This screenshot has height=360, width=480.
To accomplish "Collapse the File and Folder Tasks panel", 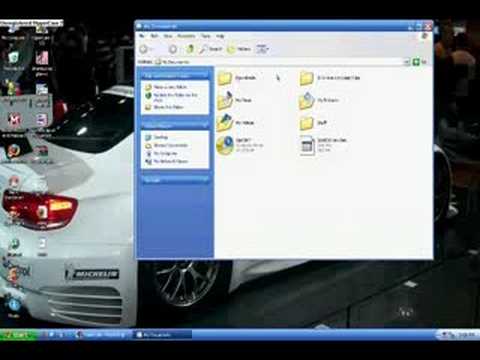I will (x=204, y=76).
